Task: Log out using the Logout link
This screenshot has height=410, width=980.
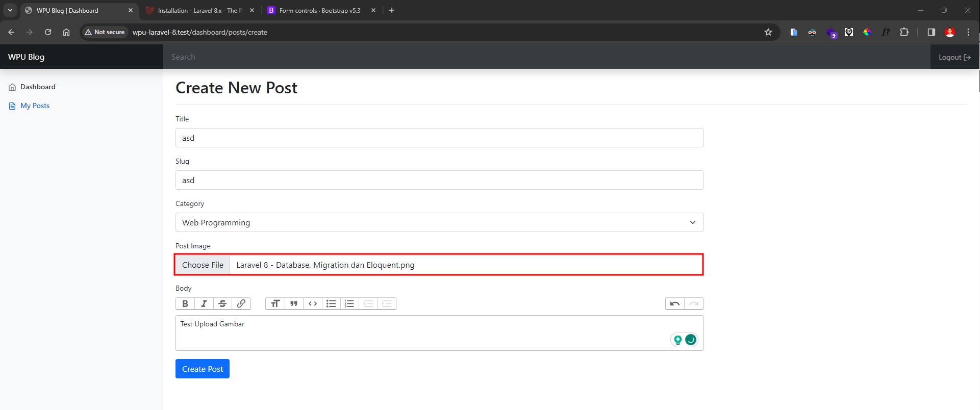Action: (954, 57)
